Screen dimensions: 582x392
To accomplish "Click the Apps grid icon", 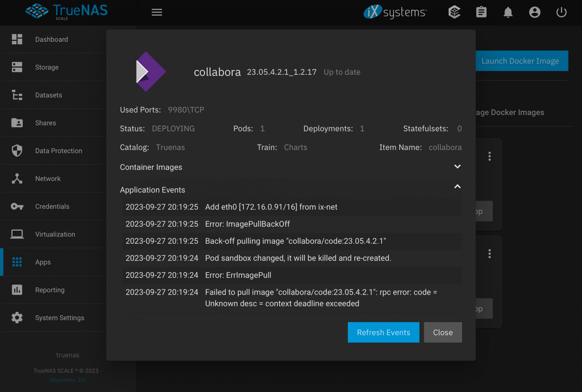I will [17, 262].
